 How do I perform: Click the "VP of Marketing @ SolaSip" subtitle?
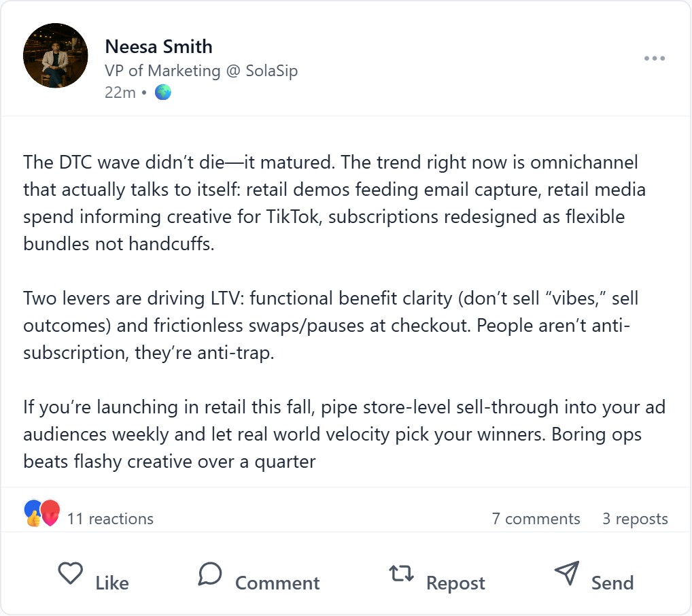[201, 71]
